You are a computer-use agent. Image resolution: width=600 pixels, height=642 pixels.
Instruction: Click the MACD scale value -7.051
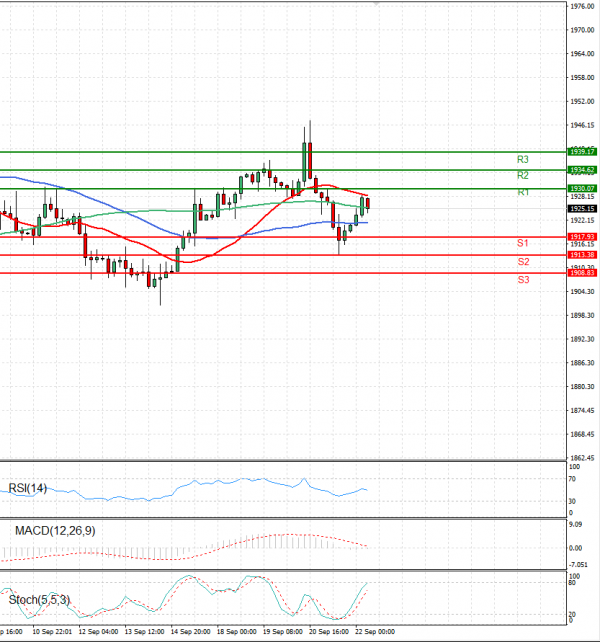(x=578, y=565)
